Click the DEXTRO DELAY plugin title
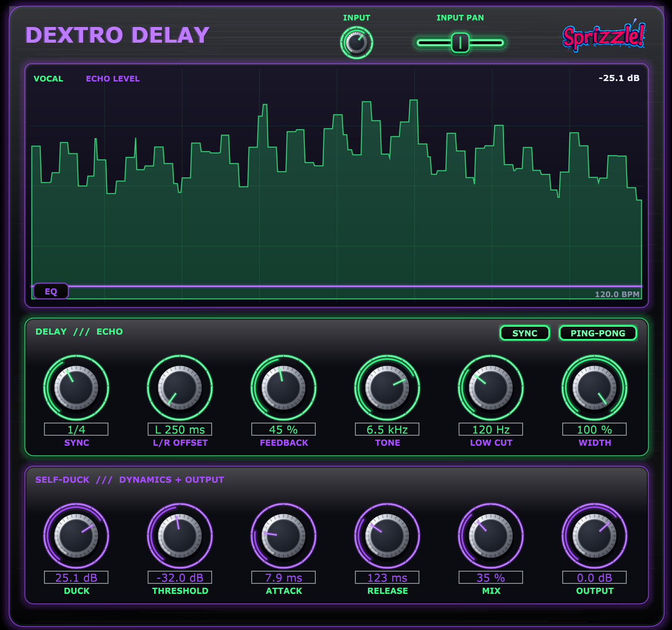Image resolution: width=672 pixels, height=630 pixels. (118, 35)
